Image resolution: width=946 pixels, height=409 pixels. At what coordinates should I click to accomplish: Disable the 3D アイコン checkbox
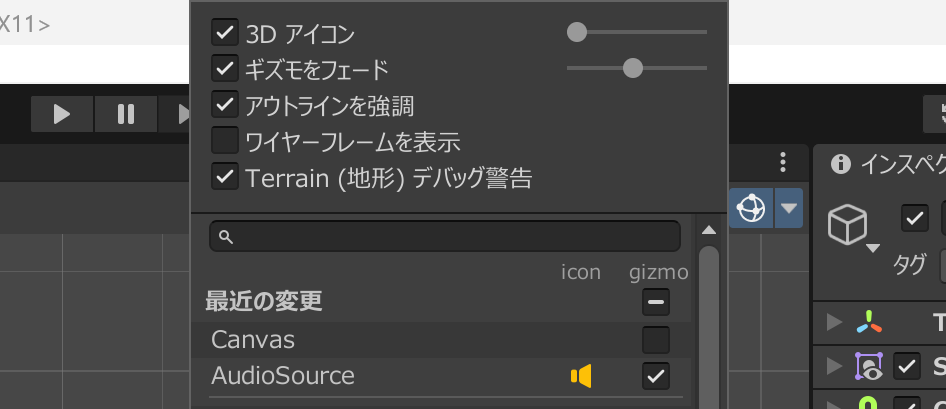(224, 33)
